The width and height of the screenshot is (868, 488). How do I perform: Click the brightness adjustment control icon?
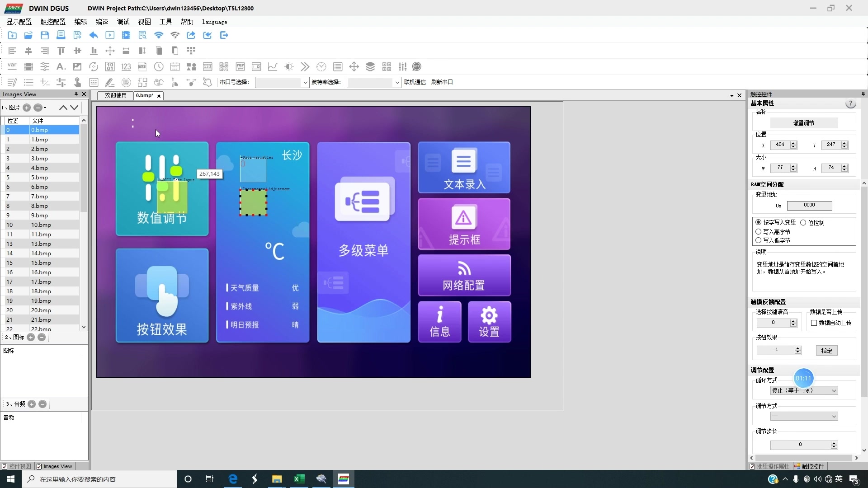(x=289, y=67)
